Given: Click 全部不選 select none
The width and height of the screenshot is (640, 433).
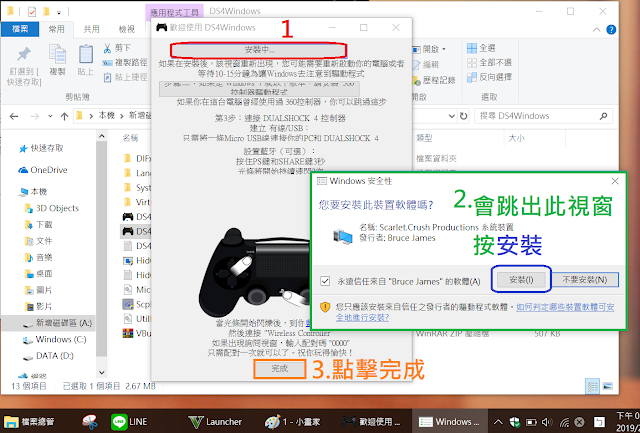Looking at the screenshot, I should tap(489, 62).
